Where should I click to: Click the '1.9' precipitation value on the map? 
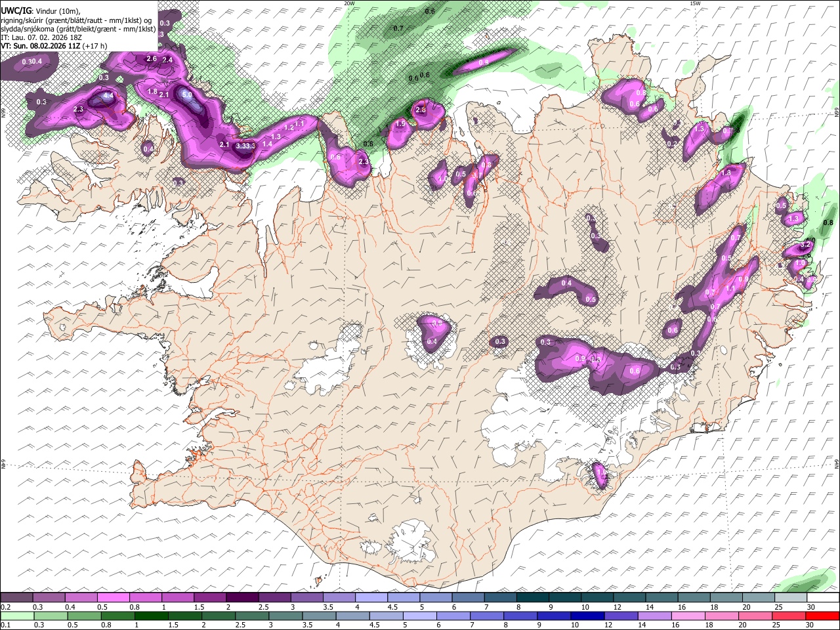401,124
